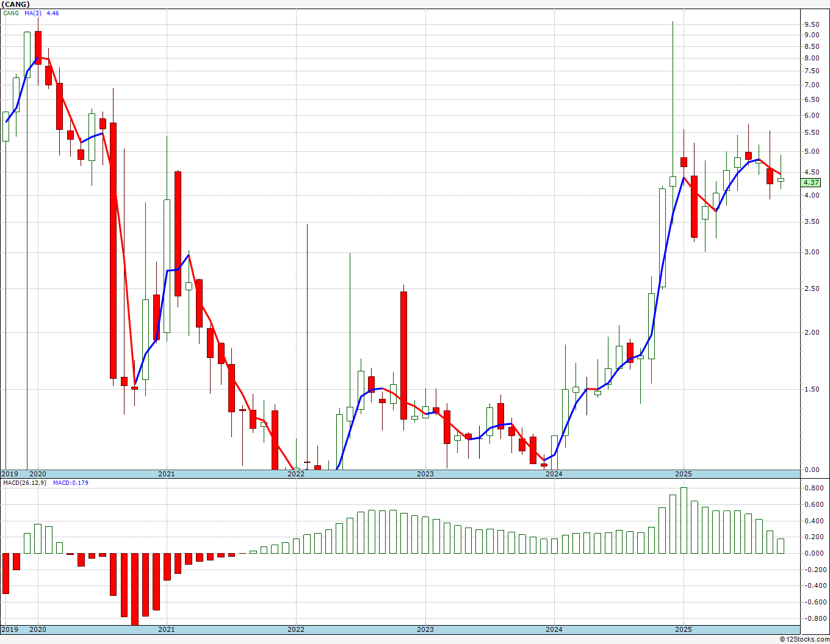Click 2025 on the price chart time axis
Image resolution: width=830 pixels, height=644 pixels.
click(684, 474)
